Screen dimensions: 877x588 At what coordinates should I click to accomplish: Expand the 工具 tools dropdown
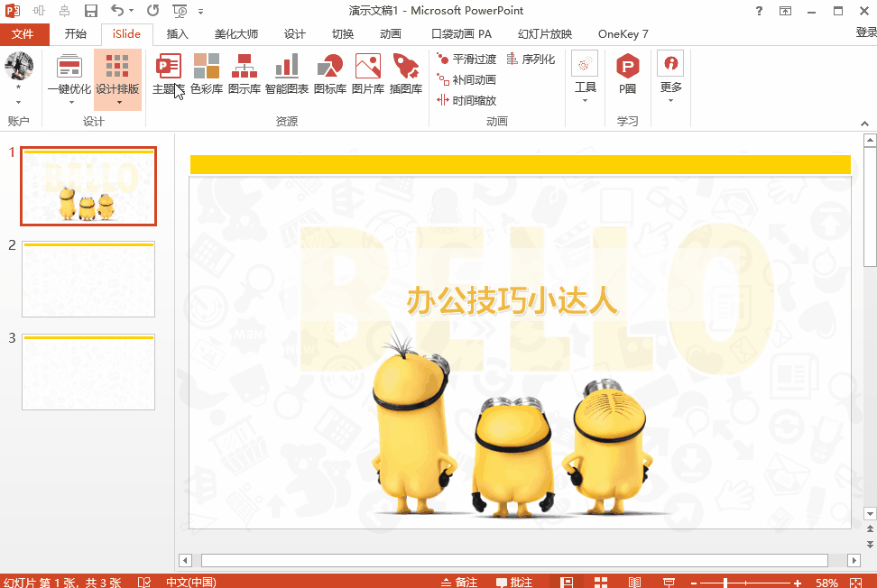(x=586, y=100)
